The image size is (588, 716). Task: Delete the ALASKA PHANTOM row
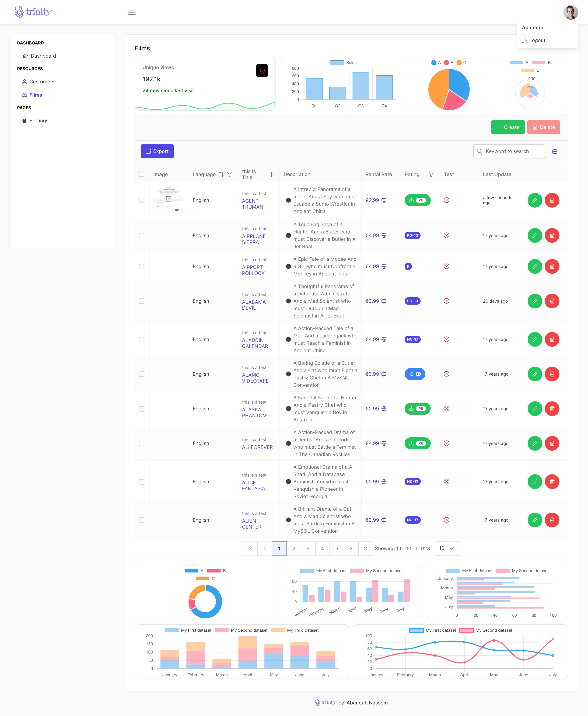(552, 409)
